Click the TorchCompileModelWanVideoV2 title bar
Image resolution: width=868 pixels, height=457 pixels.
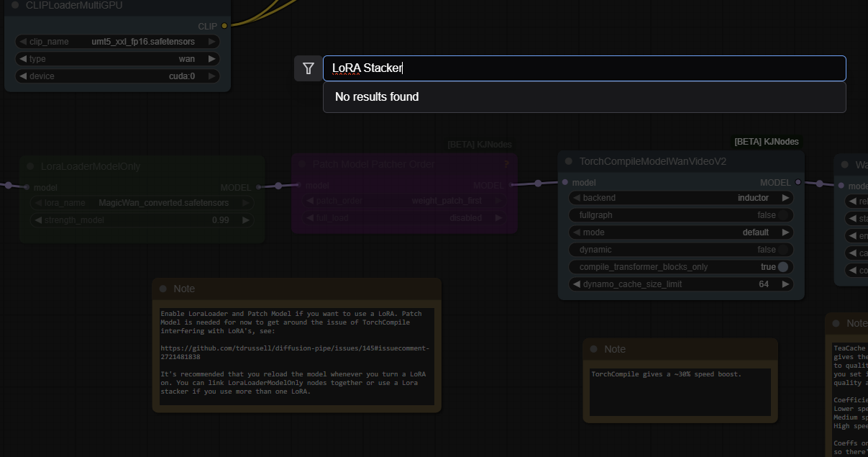click(x=681, y=161)
